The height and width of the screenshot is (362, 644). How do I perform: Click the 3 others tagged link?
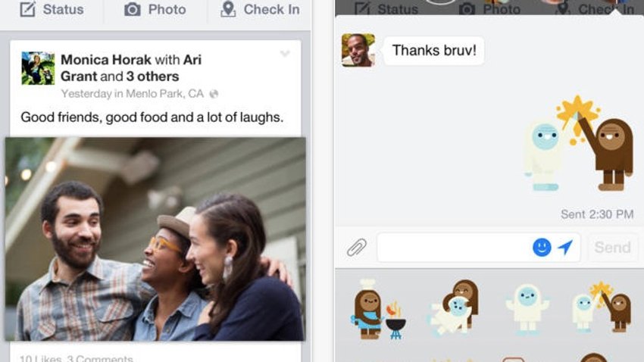coord(152,76)
